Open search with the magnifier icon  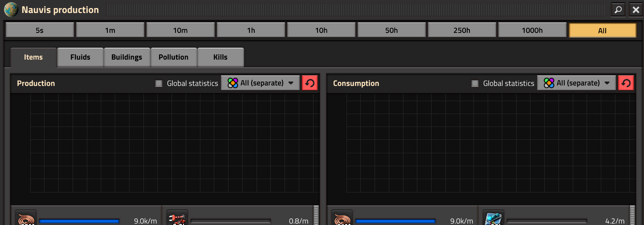click(x=618, y=10)
